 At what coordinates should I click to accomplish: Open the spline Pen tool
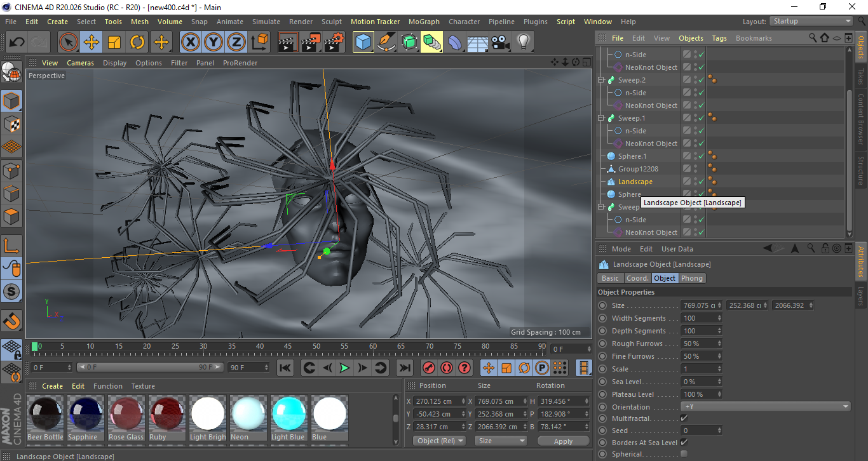point(386,43)
